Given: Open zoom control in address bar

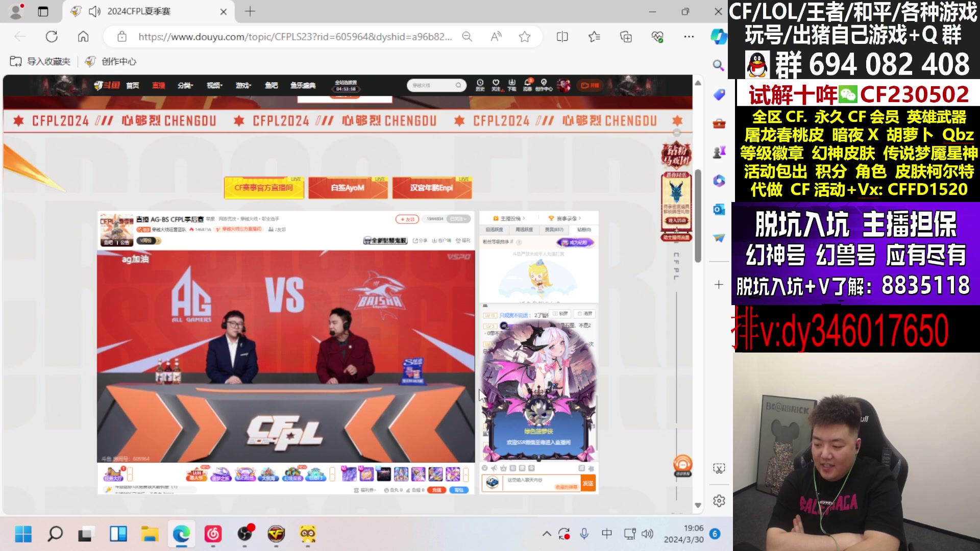Looking at the screenshot, I should click(x=467, y=37).
